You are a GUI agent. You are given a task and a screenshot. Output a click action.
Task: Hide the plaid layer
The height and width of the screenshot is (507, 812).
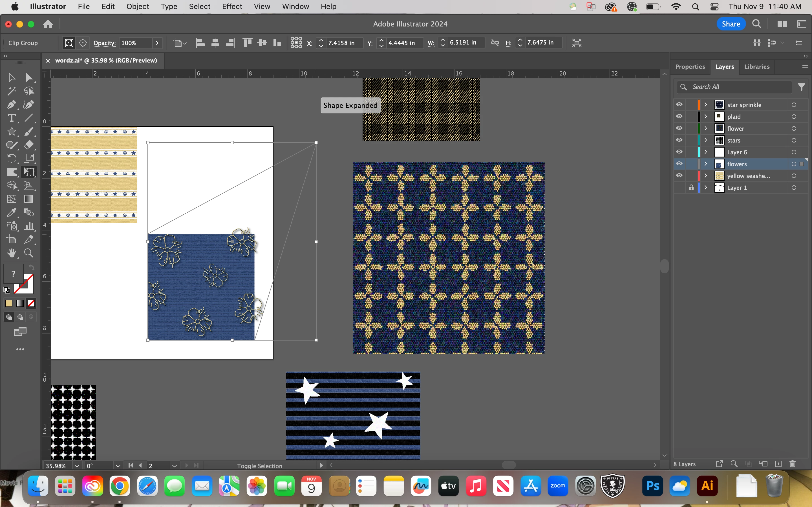pyautogui.click(x=679, y=116)
